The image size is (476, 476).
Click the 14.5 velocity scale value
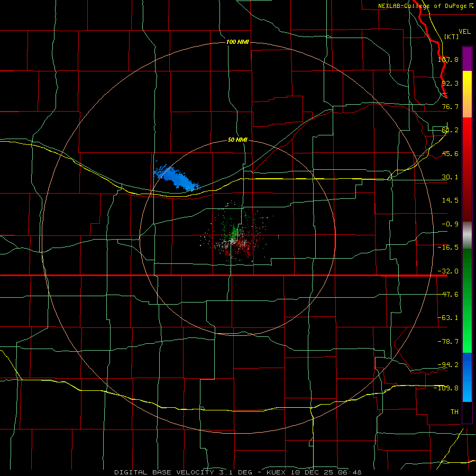(450, 200)
